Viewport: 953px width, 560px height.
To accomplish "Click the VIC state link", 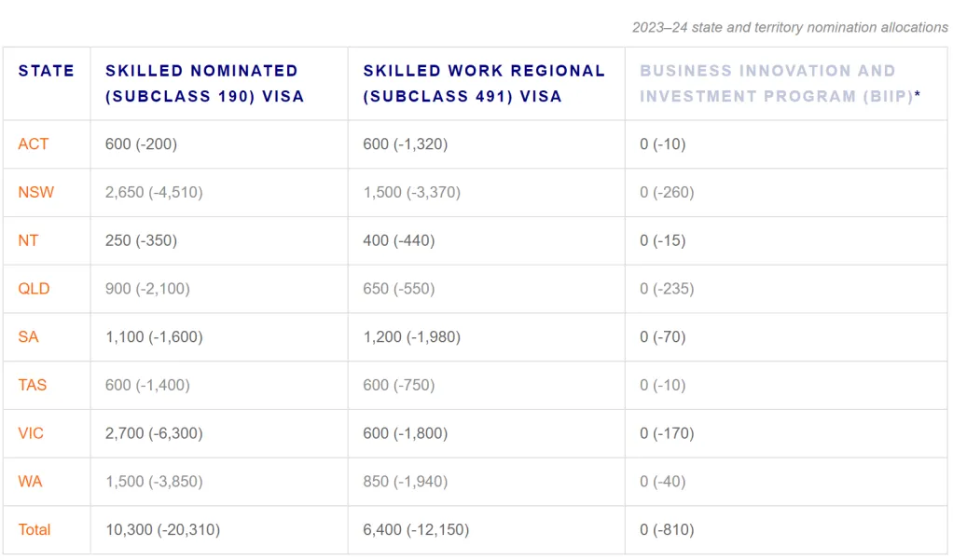I will click(31, 433).
